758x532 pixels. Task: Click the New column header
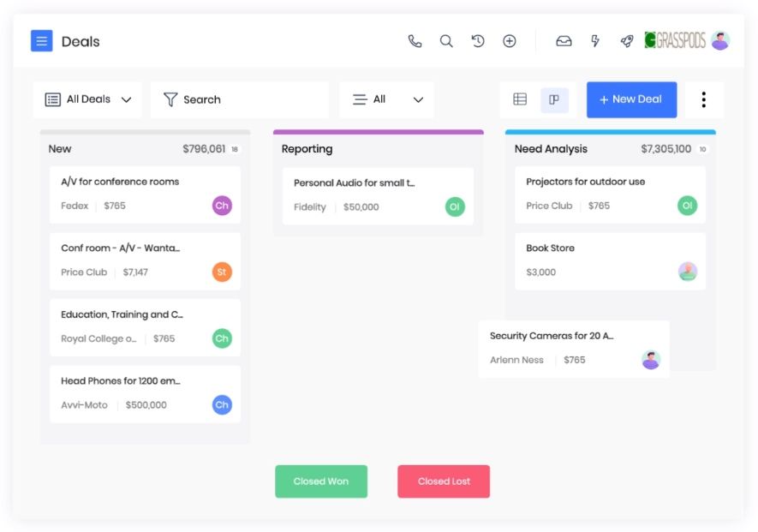pyautogui.click(x=59, y=149)
